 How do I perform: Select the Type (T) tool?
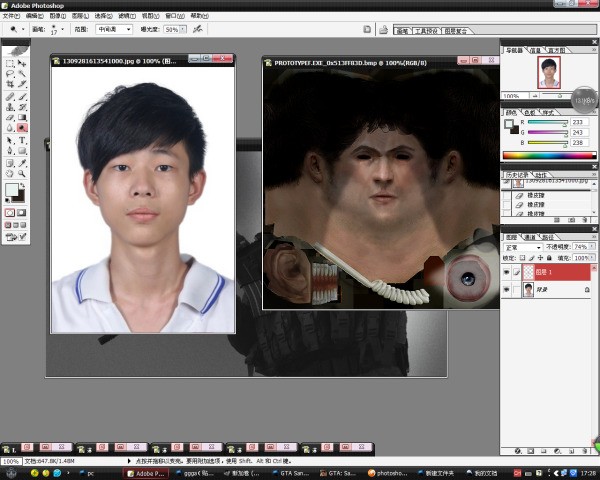click(22, 140)
